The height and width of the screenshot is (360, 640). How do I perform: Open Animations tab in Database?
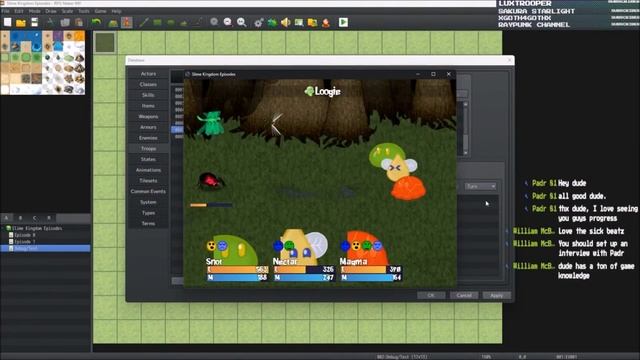(148, 170)
